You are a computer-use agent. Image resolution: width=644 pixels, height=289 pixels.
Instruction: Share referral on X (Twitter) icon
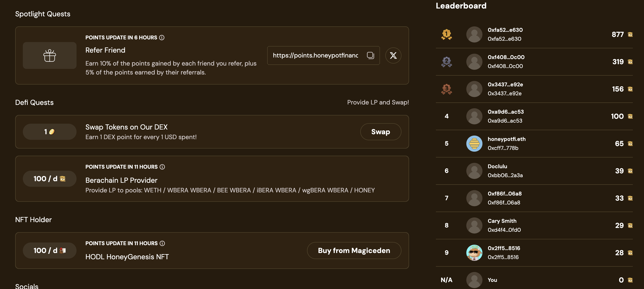393,55
